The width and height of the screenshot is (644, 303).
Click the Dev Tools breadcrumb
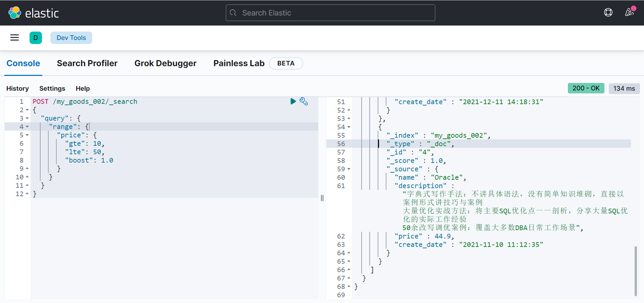click(x=71, y=38)
